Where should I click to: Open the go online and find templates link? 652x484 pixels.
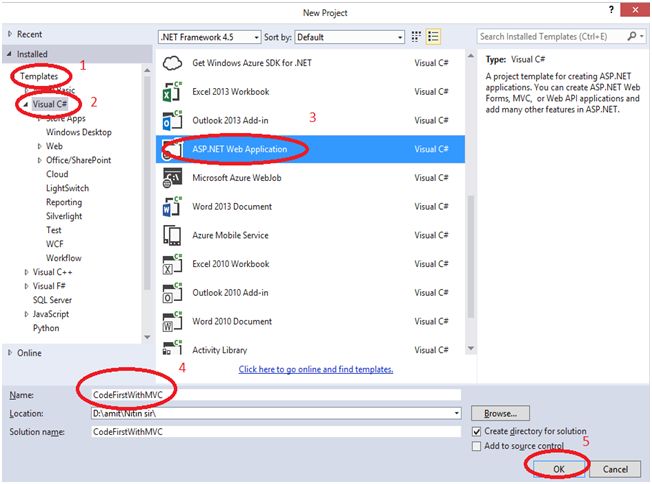[316, 369]
